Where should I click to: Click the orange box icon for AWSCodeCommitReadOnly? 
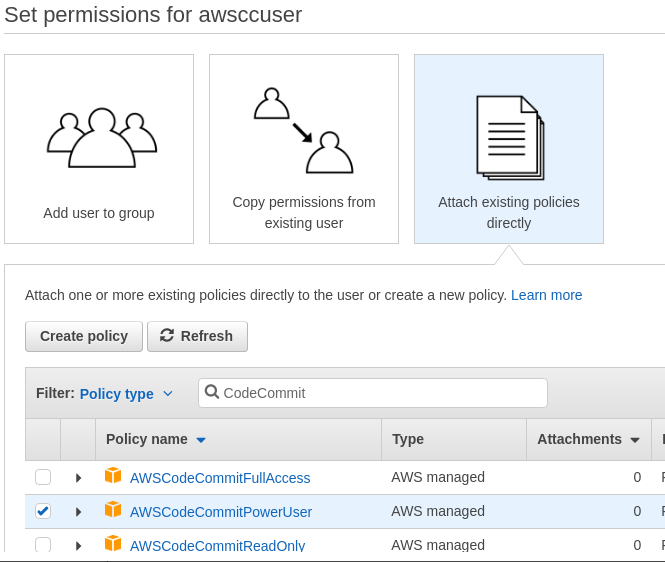pos(113,543)
